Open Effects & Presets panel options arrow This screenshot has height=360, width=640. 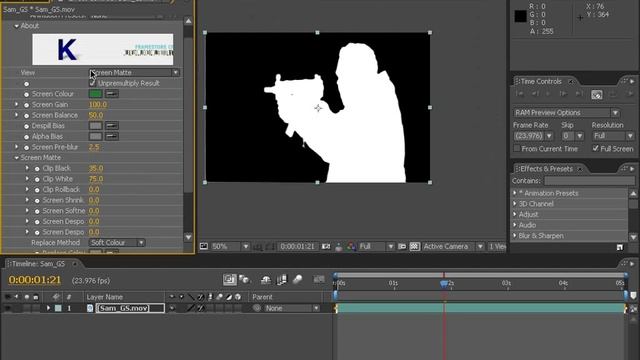(x=632, y=169)
